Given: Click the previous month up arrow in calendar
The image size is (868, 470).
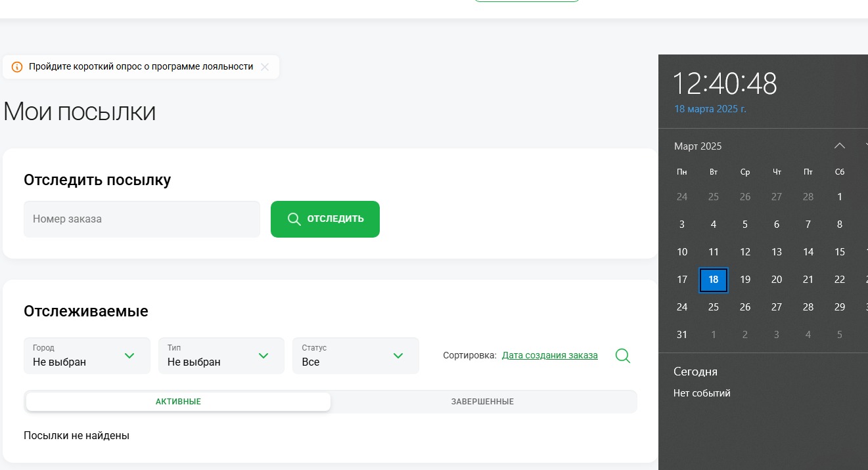Looking at the screenshot, I should 840,146.
